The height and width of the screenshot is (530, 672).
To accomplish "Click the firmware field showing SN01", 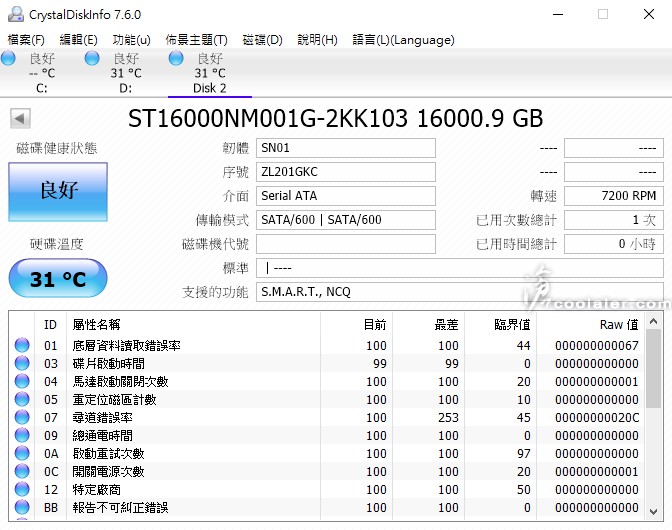I will [x=346, y=148].
